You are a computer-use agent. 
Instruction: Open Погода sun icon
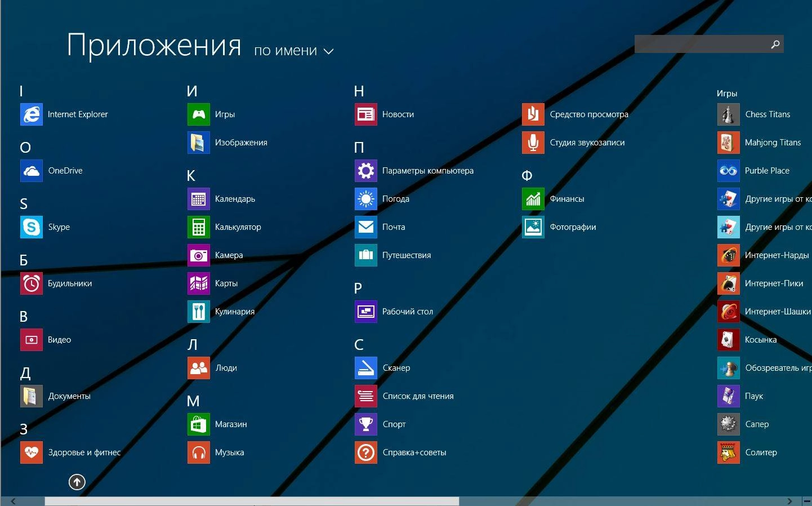pyautogui.click(x=366, y=199)
